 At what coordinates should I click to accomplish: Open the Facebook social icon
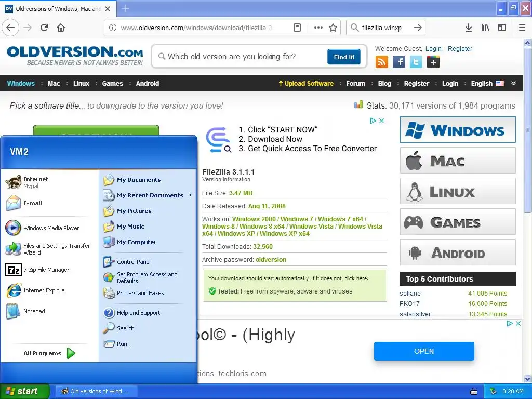coord(399,62)
